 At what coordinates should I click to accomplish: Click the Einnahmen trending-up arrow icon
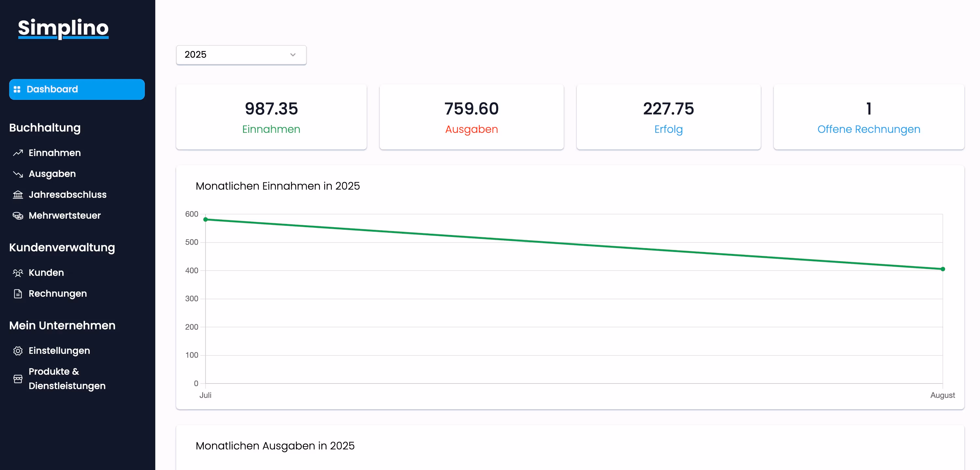(18, 153)
